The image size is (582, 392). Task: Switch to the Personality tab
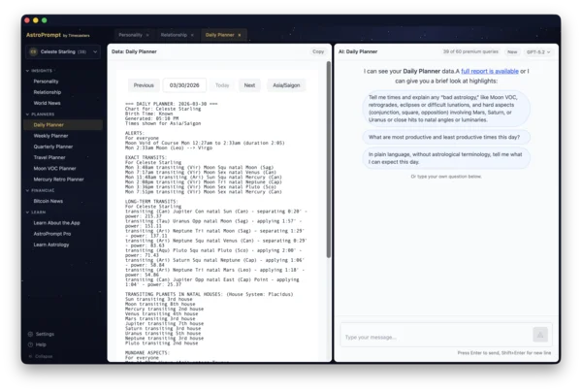(130, 35)
